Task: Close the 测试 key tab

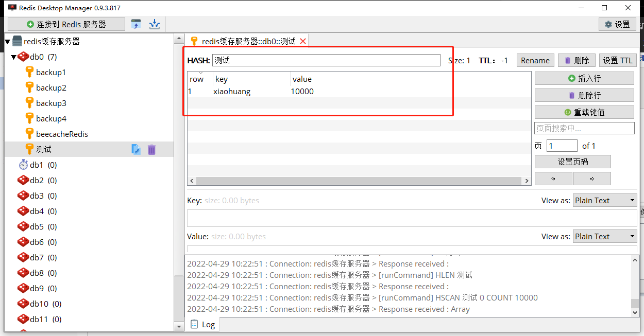Action: click(x=303, y=41)
